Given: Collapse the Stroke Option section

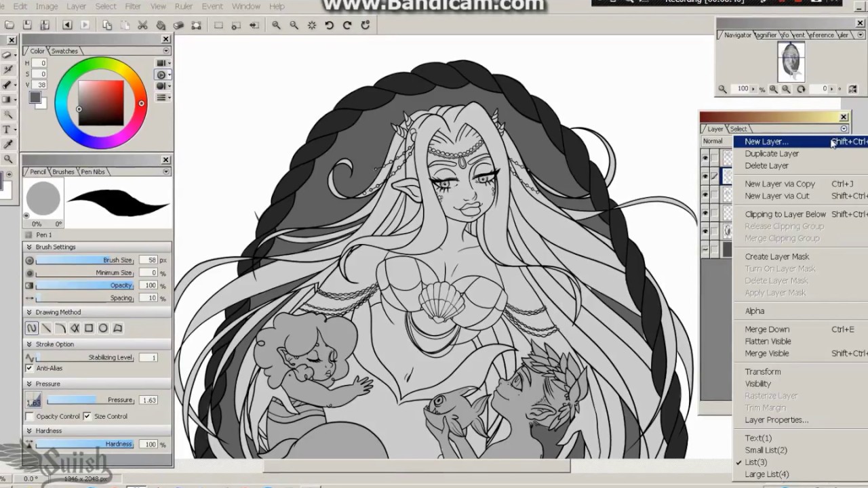Looking at the screenshot, I should (29, 344).
